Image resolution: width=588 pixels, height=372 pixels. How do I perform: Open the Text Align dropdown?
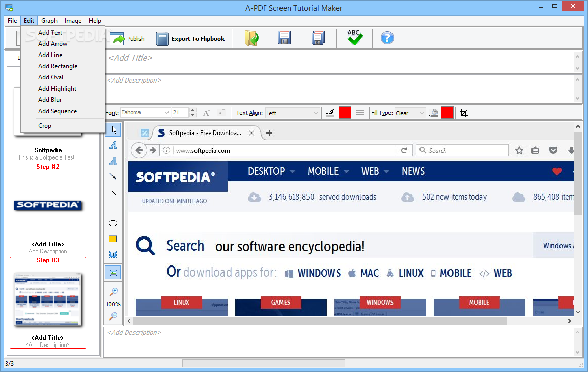292,113
